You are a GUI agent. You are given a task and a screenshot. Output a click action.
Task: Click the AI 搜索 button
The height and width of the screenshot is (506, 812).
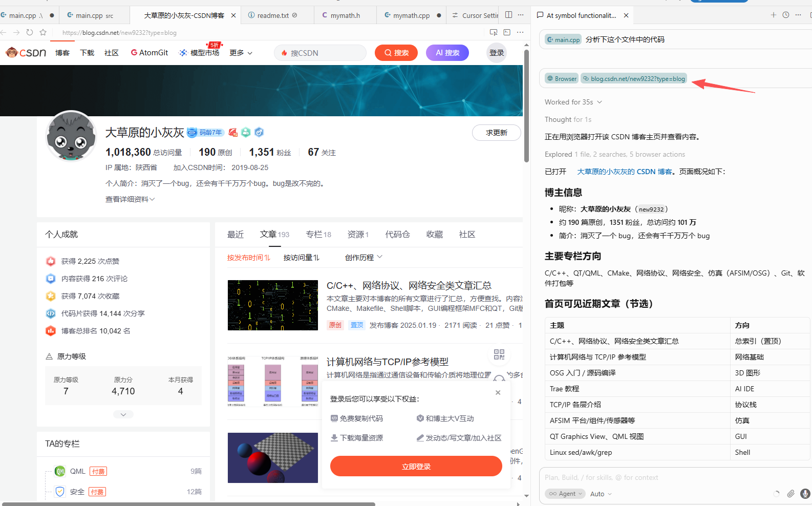[447, 53]
